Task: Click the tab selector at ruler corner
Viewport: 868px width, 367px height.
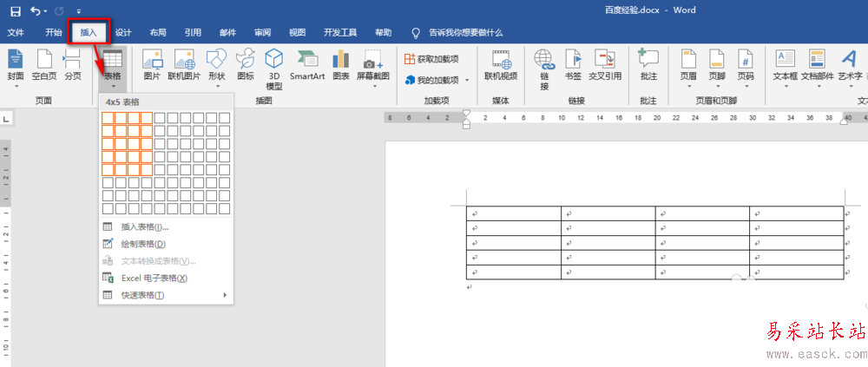Action: (6, 119)
